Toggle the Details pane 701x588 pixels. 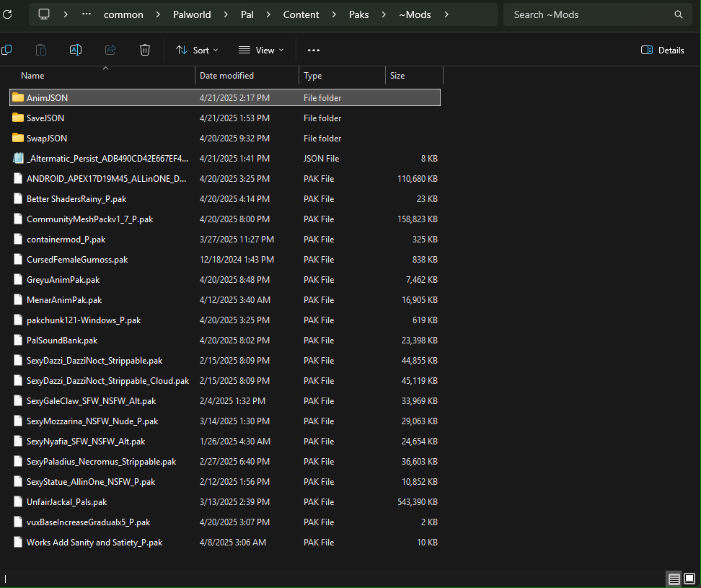coord(662,50)
